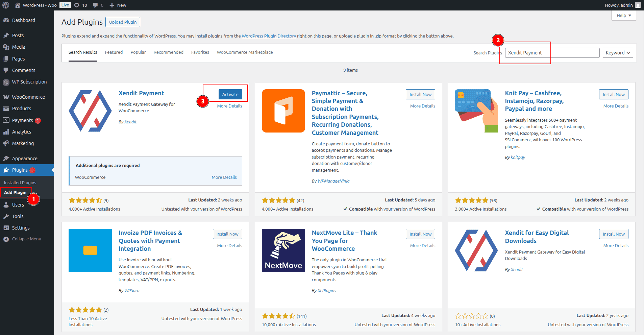Open the Howdy, admin user menu
The image size is (644, 335).
click(622, 5)
